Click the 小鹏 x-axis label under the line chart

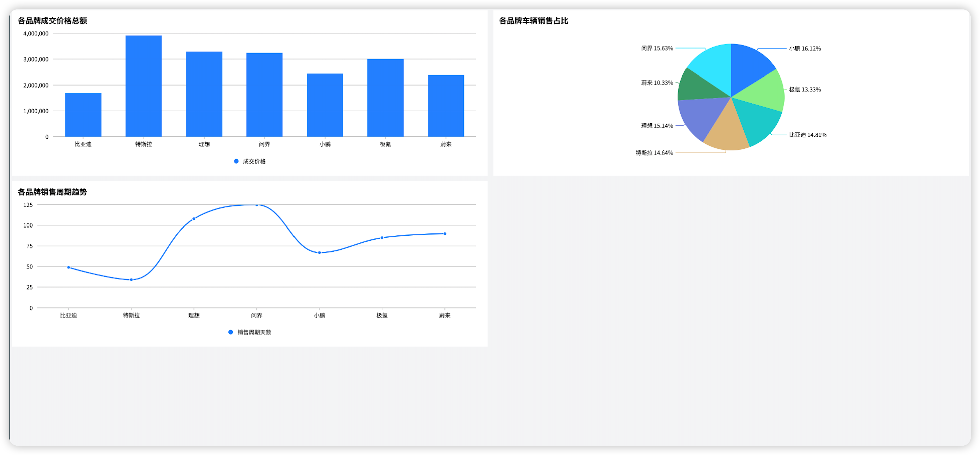(x=320, y=315)
